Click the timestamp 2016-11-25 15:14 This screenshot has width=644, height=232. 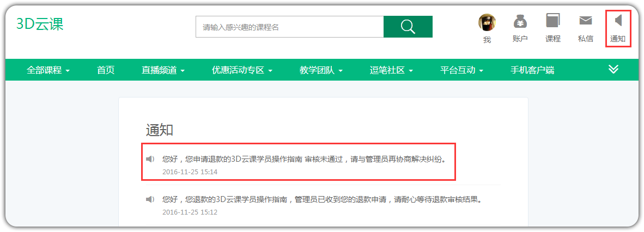pos(190,172)
